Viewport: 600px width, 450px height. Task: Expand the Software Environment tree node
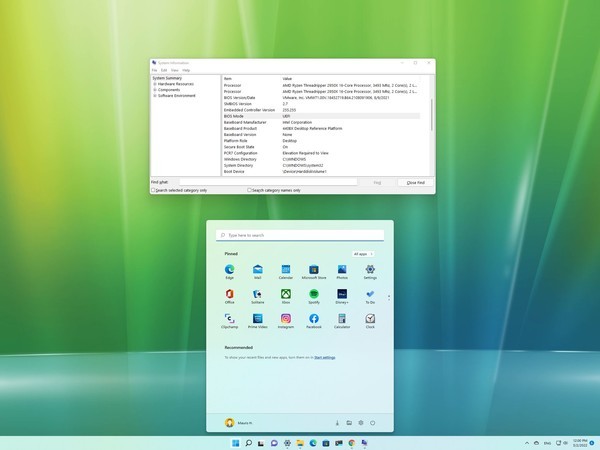(x=155, y=94)
